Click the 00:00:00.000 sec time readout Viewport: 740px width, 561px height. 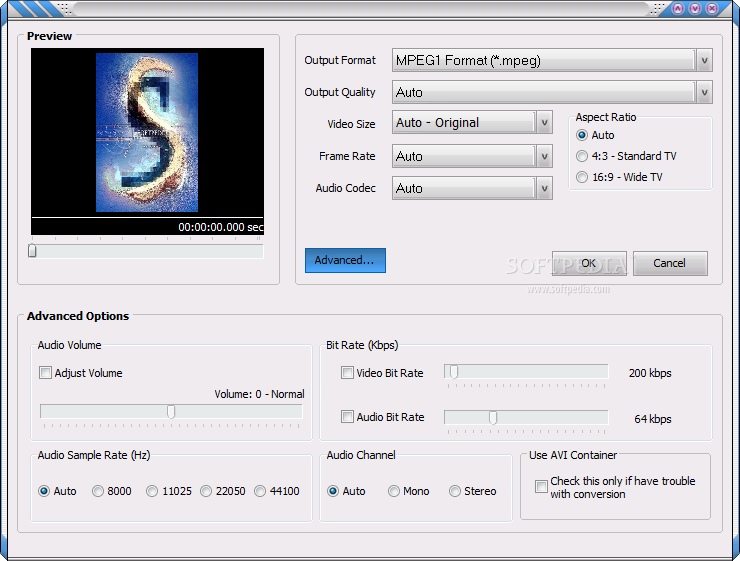(x=220, y=227)
